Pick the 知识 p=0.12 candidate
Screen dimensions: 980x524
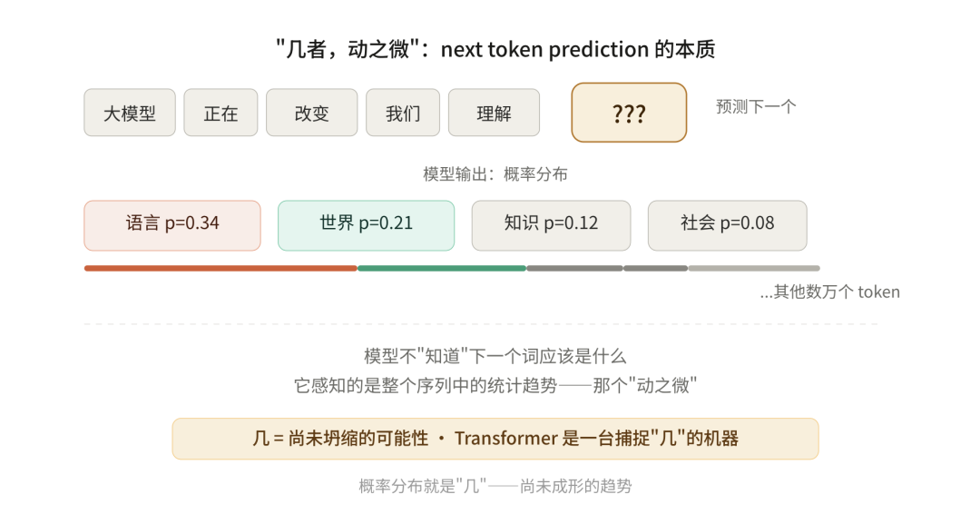click(x=551, y=225)
